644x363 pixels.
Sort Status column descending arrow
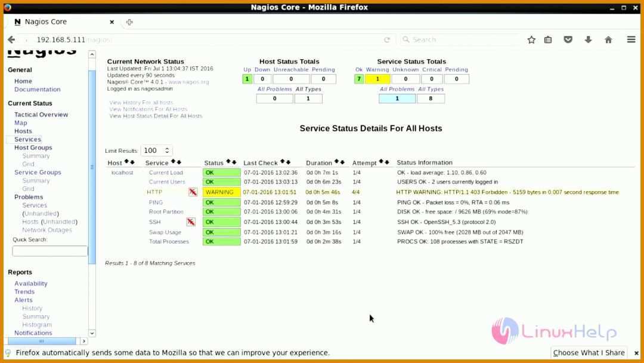pos(234,162)
